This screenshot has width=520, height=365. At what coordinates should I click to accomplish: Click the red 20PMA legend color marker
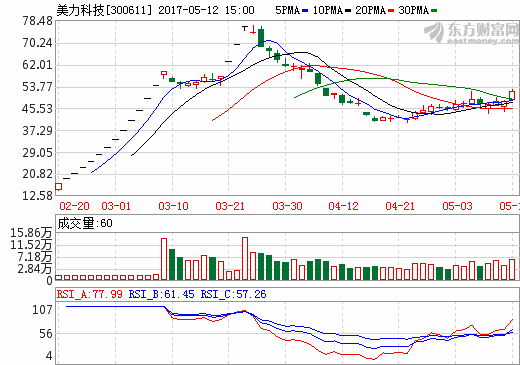(391, 11)
